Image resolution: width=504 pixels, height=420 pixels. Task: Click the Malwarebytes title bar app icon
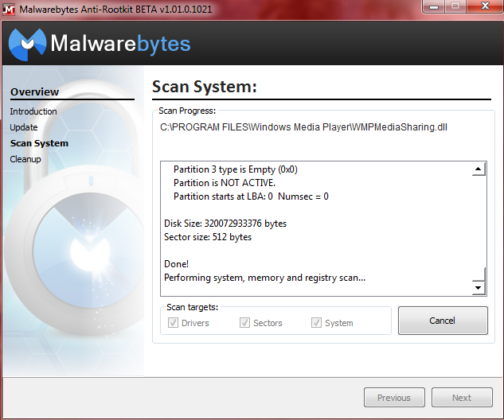pos(9,9)
